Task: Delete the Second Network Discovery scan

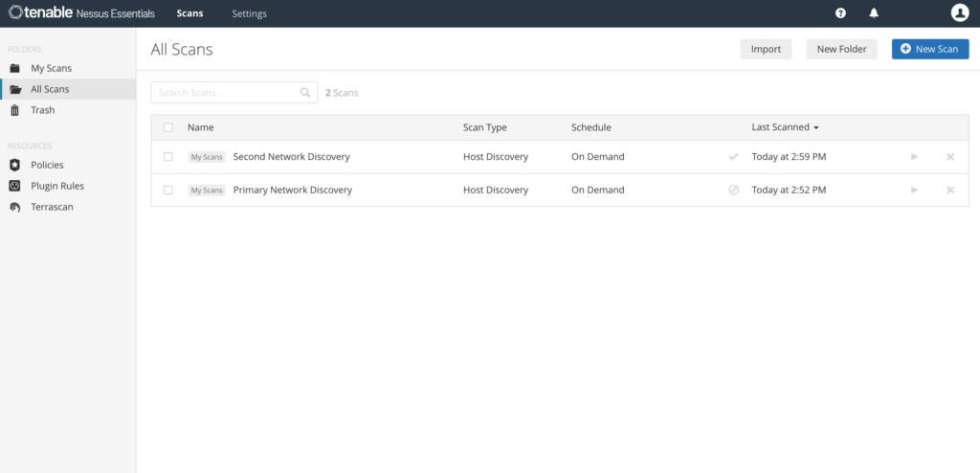Action: (950, 157)
